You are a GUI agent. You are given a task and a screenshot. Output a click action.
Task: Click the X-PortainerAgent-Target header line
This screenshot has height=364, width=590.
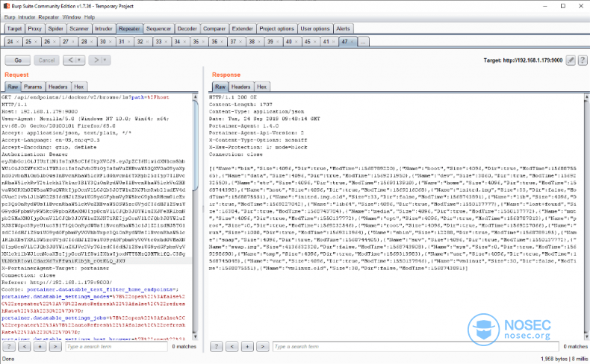(55, 269)
